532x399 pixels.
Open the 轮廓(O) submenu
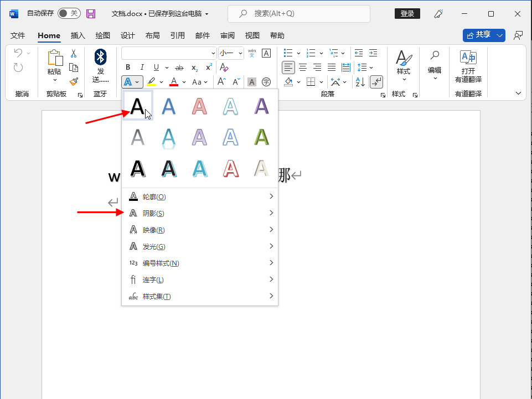click(200, 196)
